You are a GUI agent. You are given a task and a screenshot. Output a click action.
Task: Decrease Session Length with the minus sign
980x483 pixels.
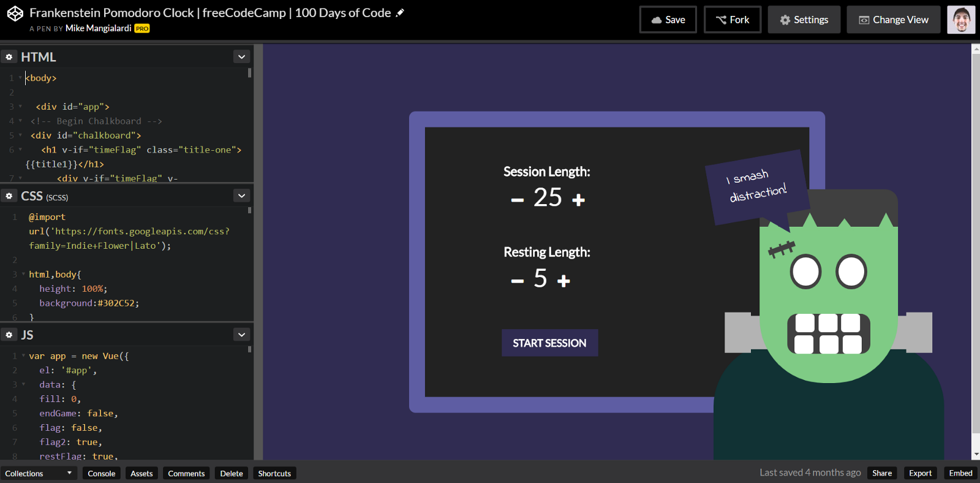pyautogui.click(x=518, y=200)
